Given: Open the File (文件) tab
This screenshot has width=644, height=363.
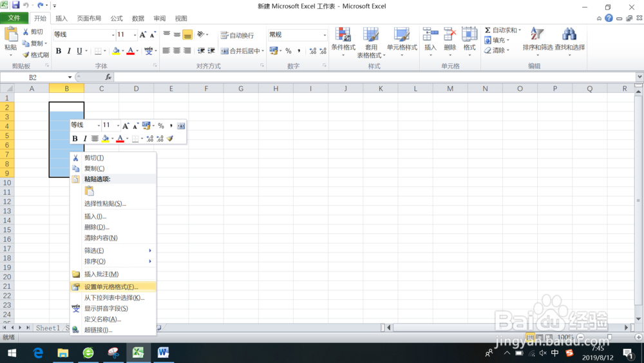Looking at the screenshot, I should (x=14, y=18).
